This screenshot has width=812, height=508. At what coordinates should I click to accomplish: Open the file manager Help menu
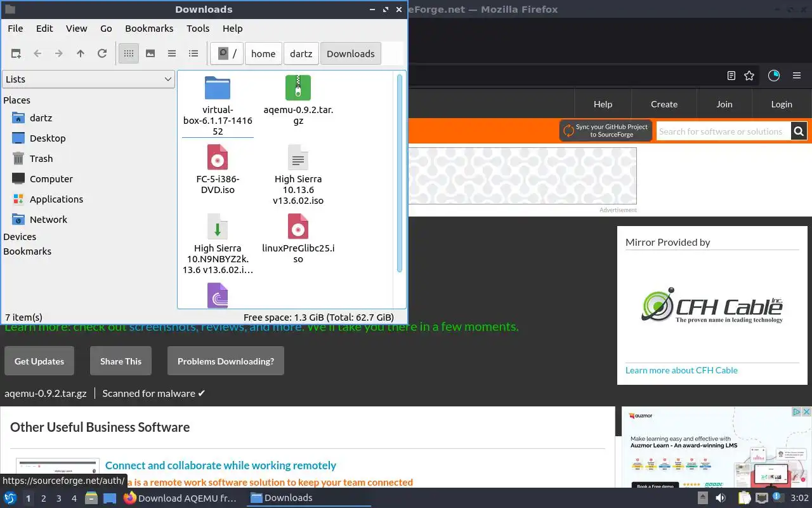[x=233, y=29]
